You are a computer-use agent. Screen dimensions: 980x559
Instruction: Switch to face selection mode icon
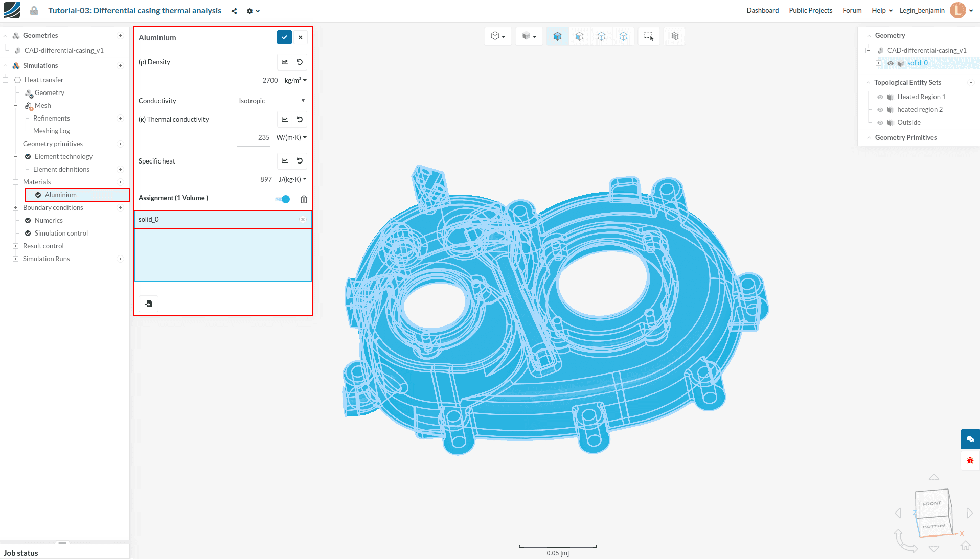(x=579, y=36)
